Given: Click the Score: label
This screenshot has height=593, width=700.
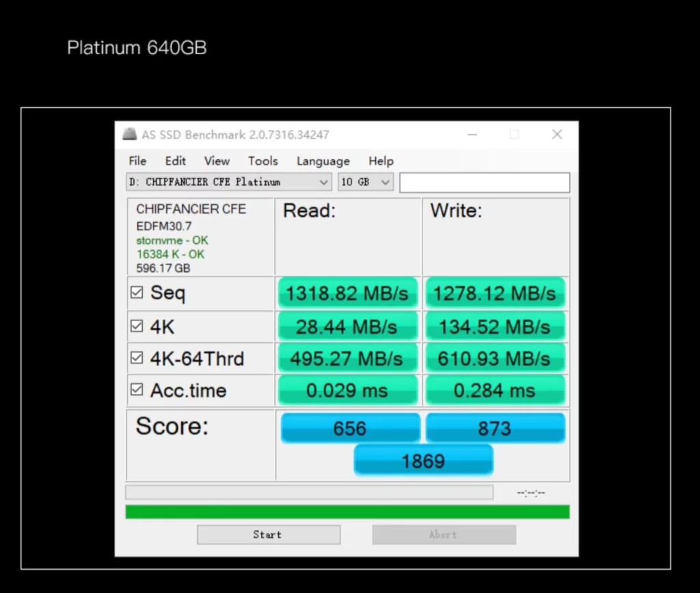Looking at the screenshot, I should coord(172,426).
